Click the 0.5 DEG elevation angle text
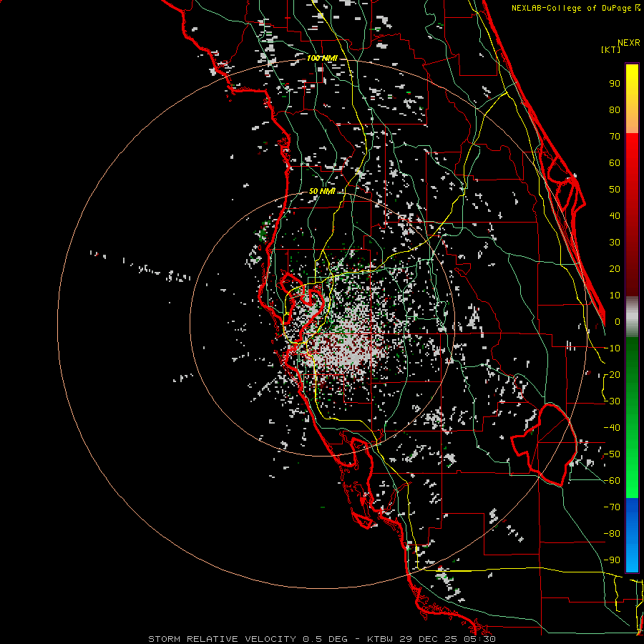Screen dimensions: 644x644 point(326,639)
